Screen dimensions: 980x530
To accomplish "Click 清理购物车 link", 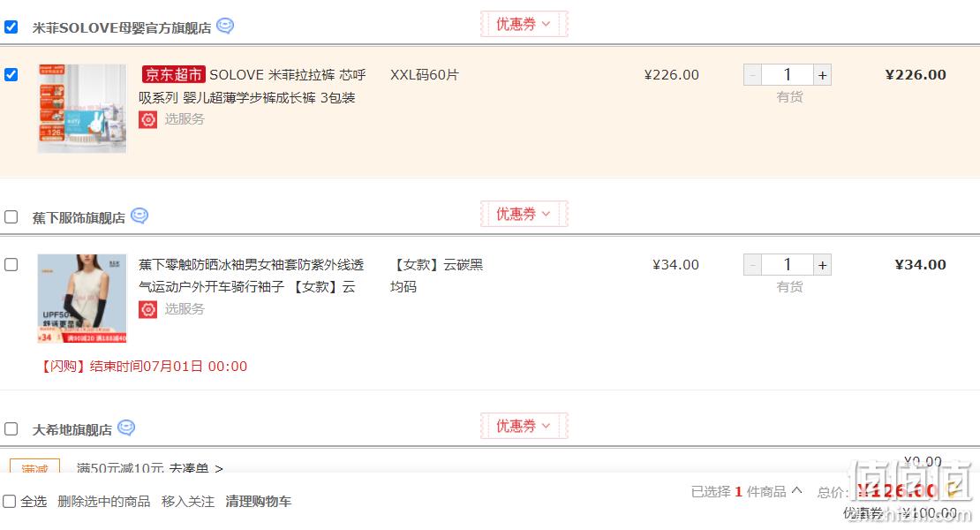I will 258,501.
